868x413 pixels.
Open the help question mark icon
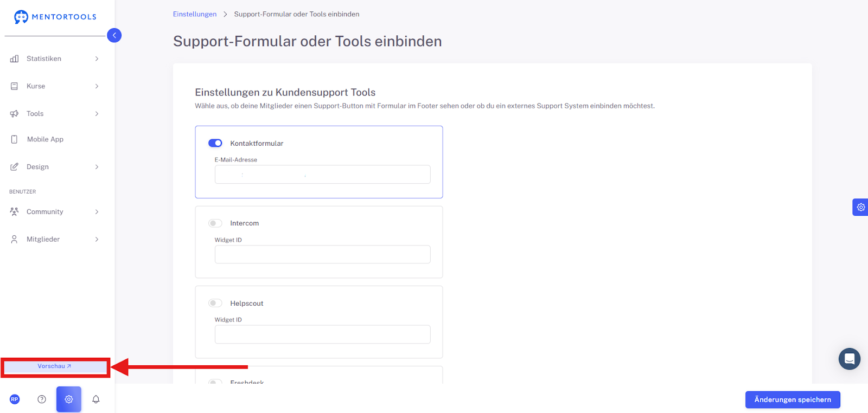[42, 399]
